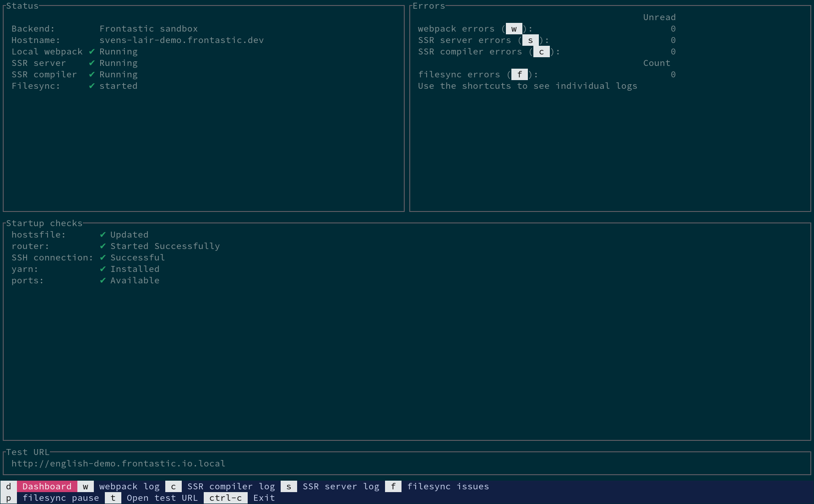Image resolution: width=814 pixels, height=504 pixels.
Task: Click the checkmark beside hostsfile check
Action: tap(103, 234)
